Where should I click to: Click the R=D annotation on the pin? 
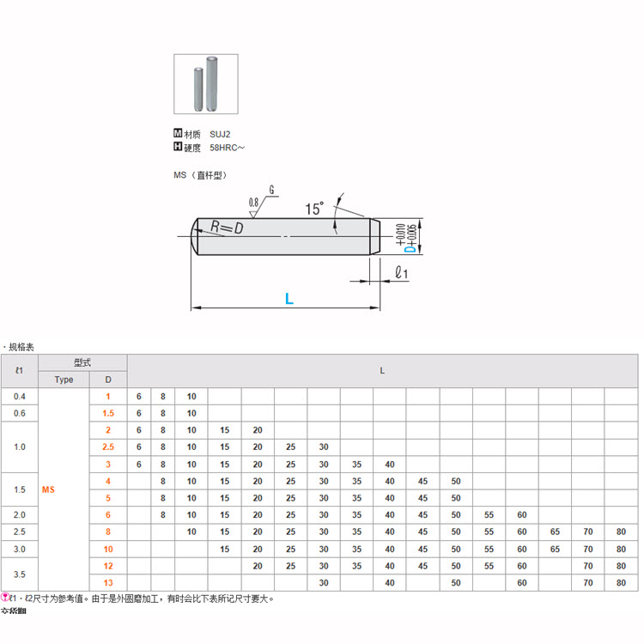[227, 227]
